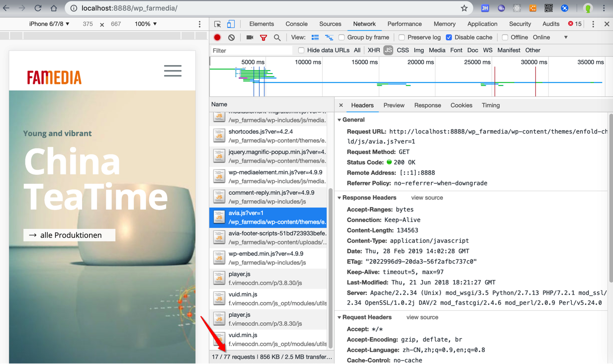Open 100% zoom dropdown

tap(146, 24)
